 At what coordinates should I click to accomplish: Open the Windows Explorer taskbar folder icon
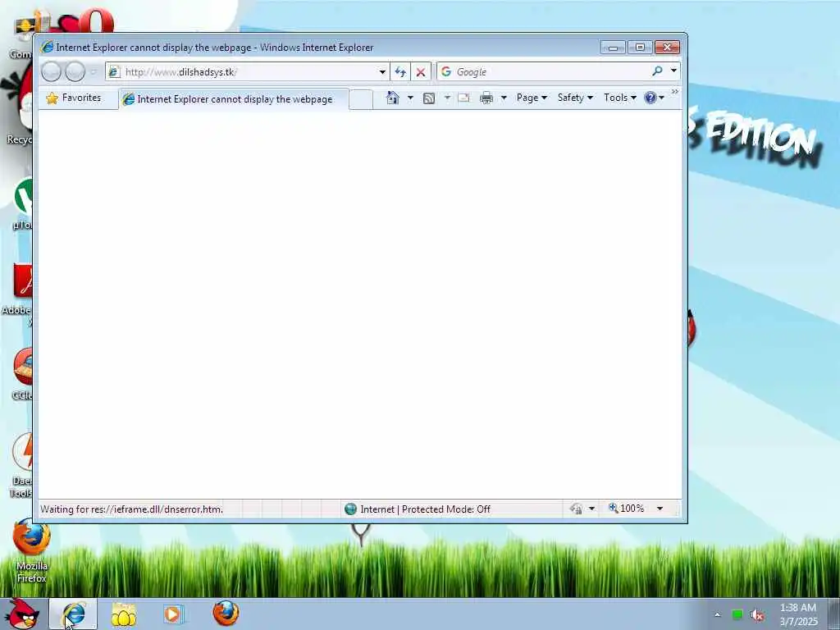(x=124, y=614)
